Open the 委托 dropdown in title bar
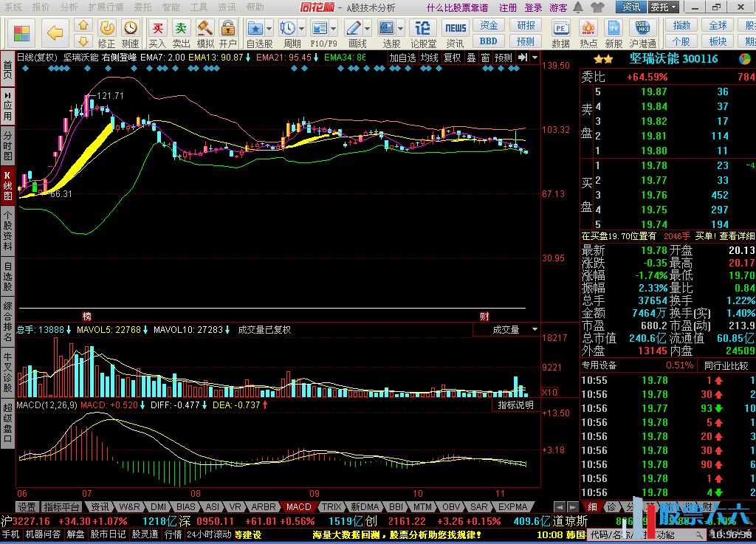The height and width of the screenshot is (544, 756). point(664,7)
